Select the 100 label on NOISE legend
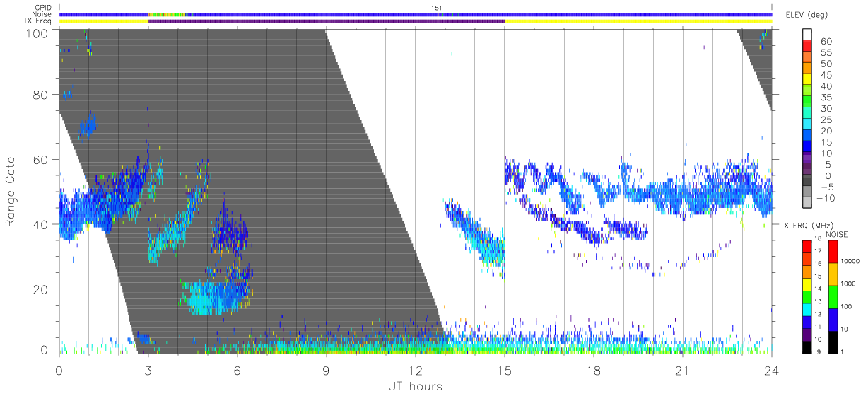The height and width of the screenshot is (401, 868). pyautogui.click(x=845, y=307)
